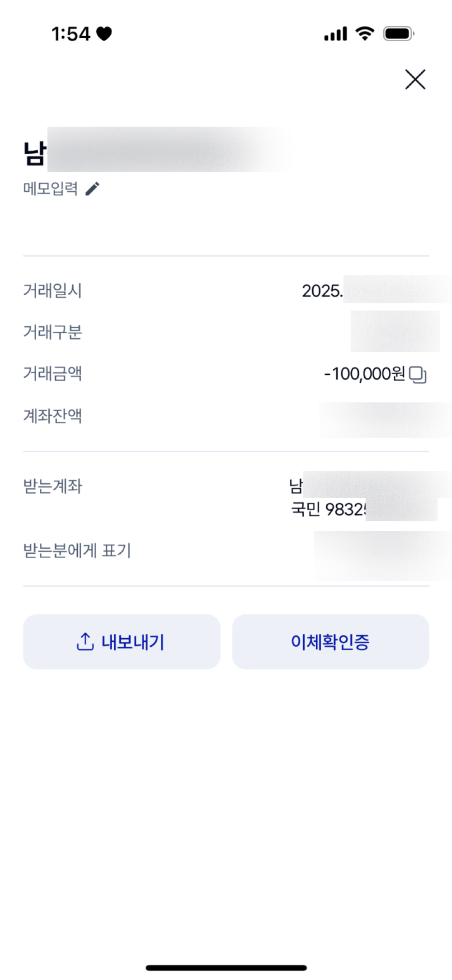Tap the 국민 account number text
This screenshot has width=452, height=980.
pos(328,509)
